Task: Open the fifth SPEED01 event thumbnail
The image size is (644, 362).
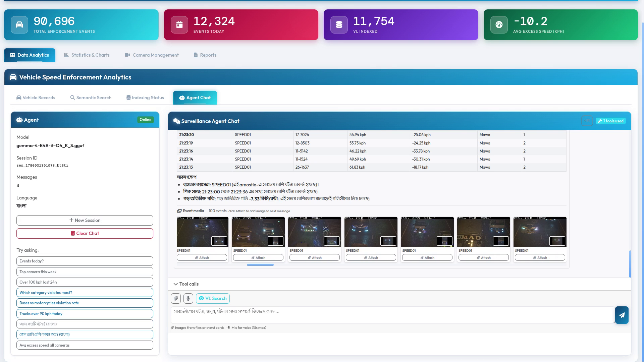Action: pos(427,232)
